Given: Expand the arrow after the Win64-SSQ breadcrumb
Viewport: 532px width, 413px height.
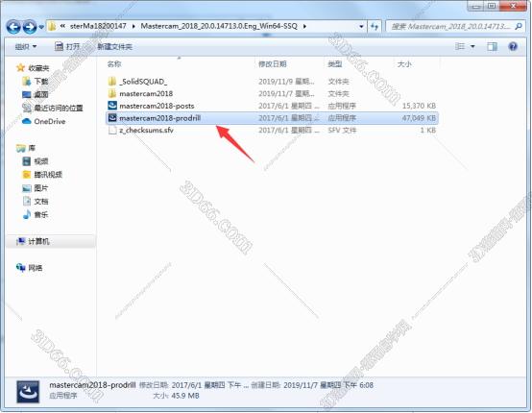Looking at the screenshot, I should (x=304, y=26).
